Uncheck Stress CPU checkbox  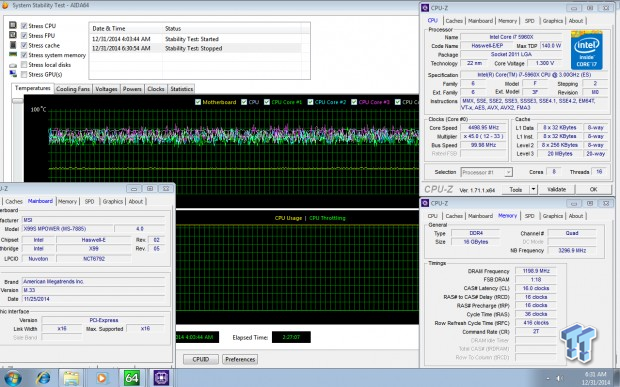click(x=24, y=26)
